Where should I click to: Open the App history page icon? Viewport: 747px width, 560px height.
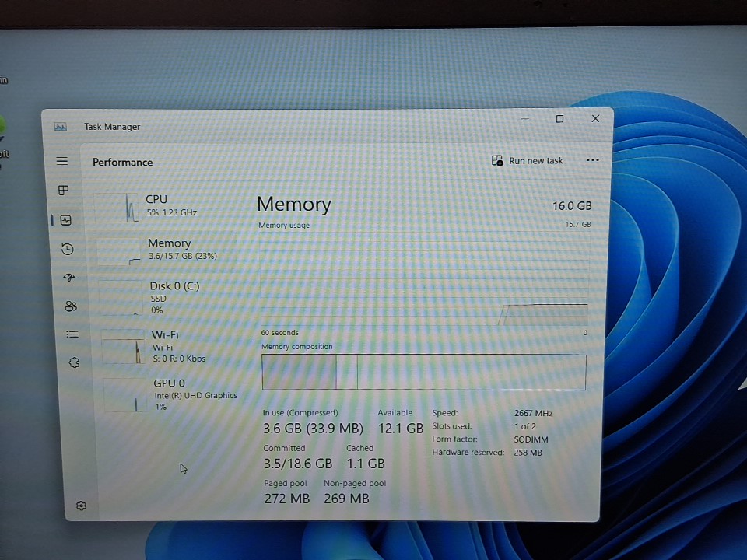[x=68, y=249]
